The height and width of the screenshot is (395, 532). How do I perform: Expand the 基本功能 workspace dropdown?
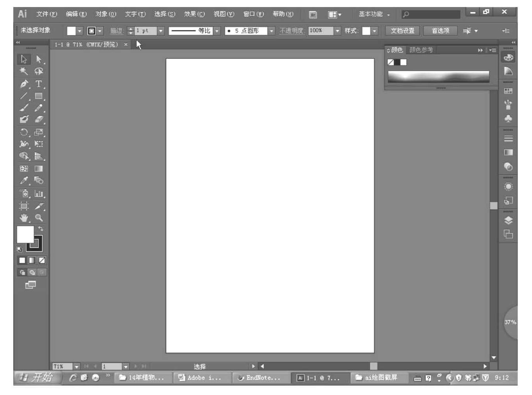click(x=374, y=14)
